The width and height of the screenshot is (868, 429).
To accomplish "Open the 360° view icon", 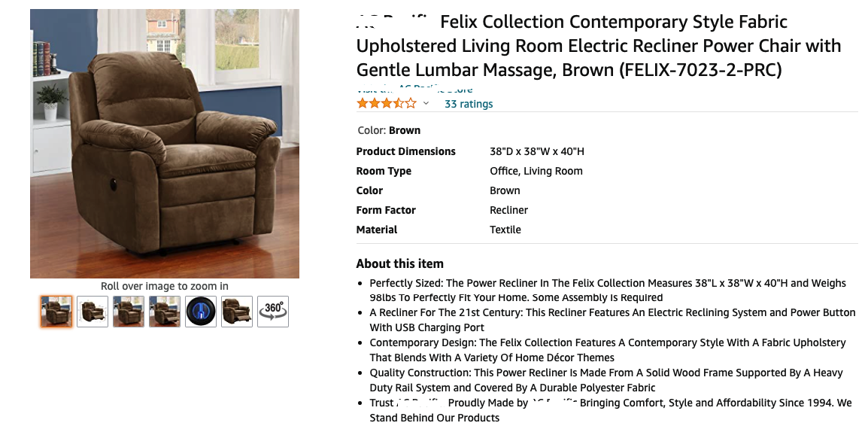I will click(272, 311).
